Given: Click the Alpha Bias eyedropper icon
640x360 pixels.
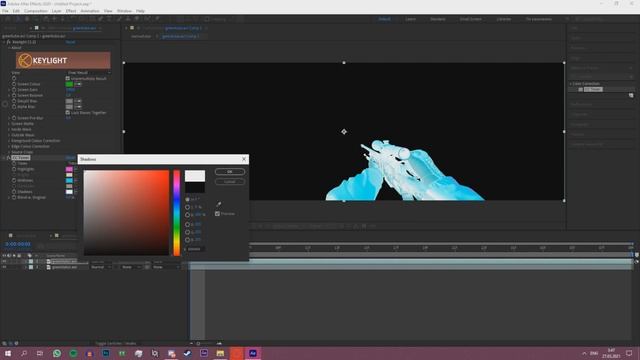Looking at the screenshot, I should pos(78,107).
